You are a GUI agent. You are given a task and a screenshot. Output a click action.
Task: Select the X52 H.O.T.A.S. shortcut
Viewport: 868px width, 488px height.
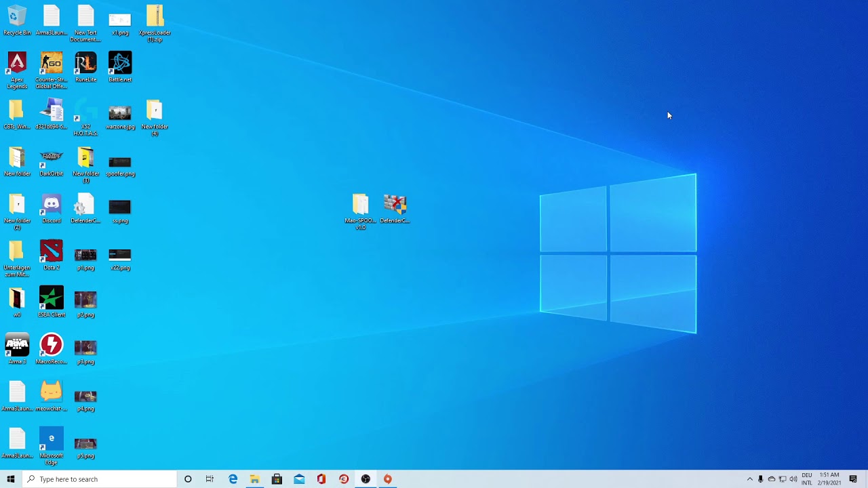pyautogui.click(x=85, y=117)
